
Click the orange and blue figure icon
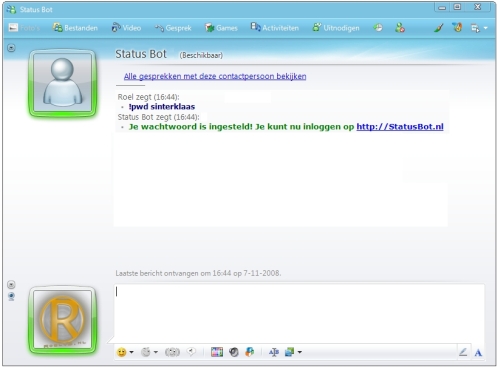tap(250, 352)
